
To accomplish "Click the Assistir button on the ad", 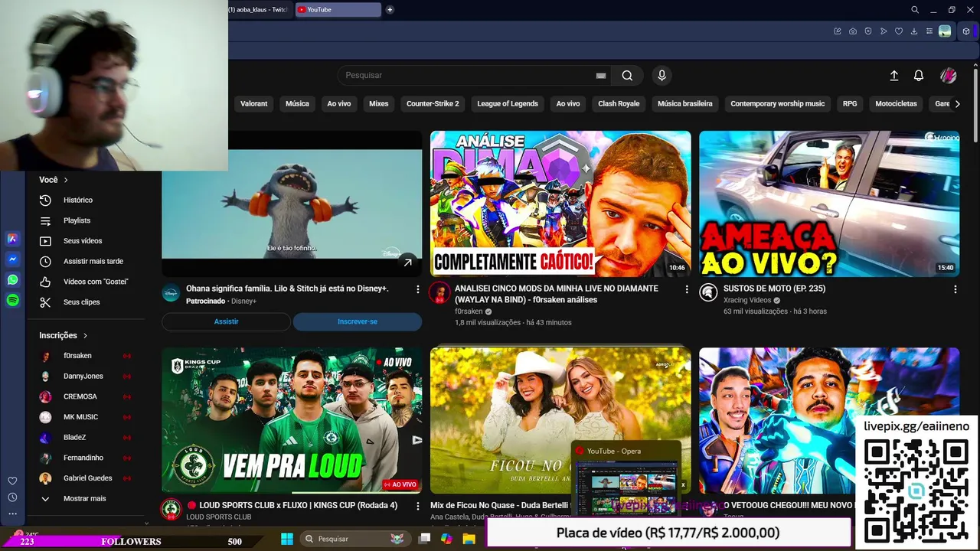I will click(x=226, y=321).
